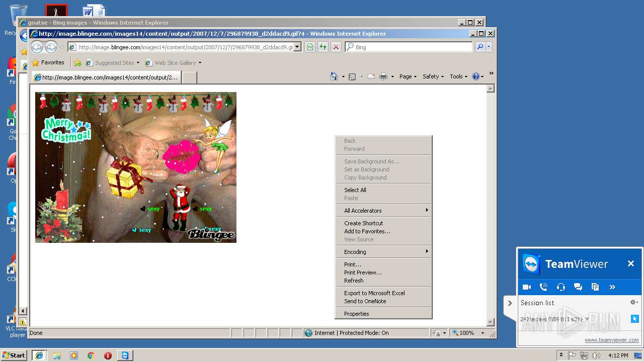Open a new blank tab

(x=189, y=77)
